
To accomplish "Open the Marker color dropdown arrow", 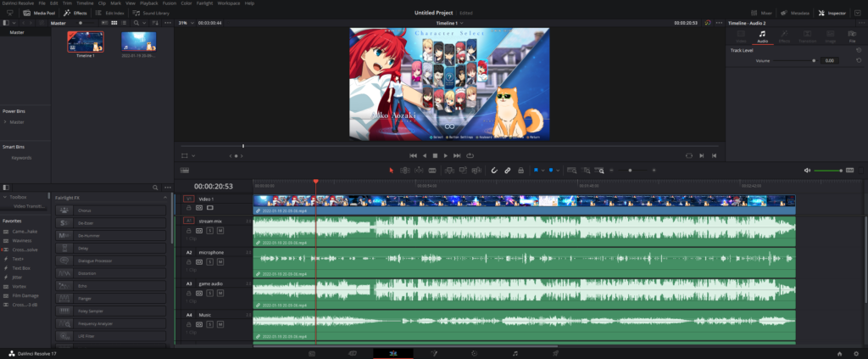I will tap(558, 171).
